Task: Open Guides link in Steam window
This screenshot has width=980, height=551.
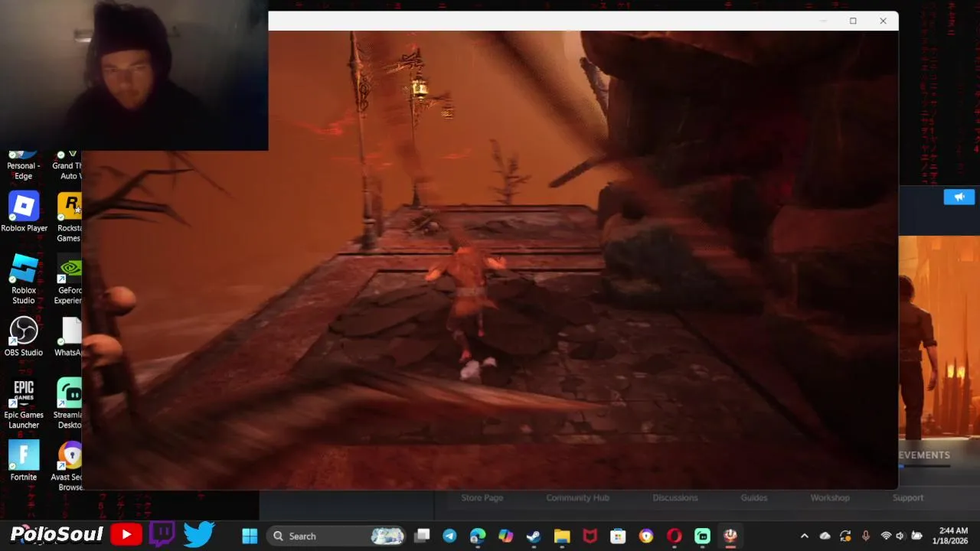Action: [x=753, y=497]
